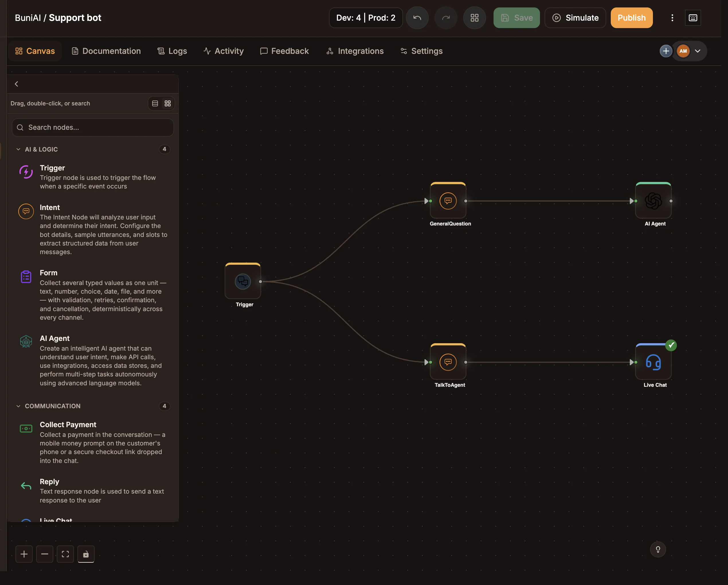Click the plus add member button
728x585 pixels.
[666, 51]
